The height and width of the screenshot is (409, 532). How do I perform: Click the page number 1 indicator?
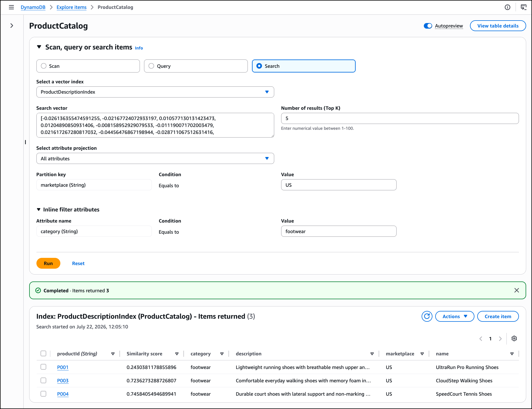(x=490, y=339)
